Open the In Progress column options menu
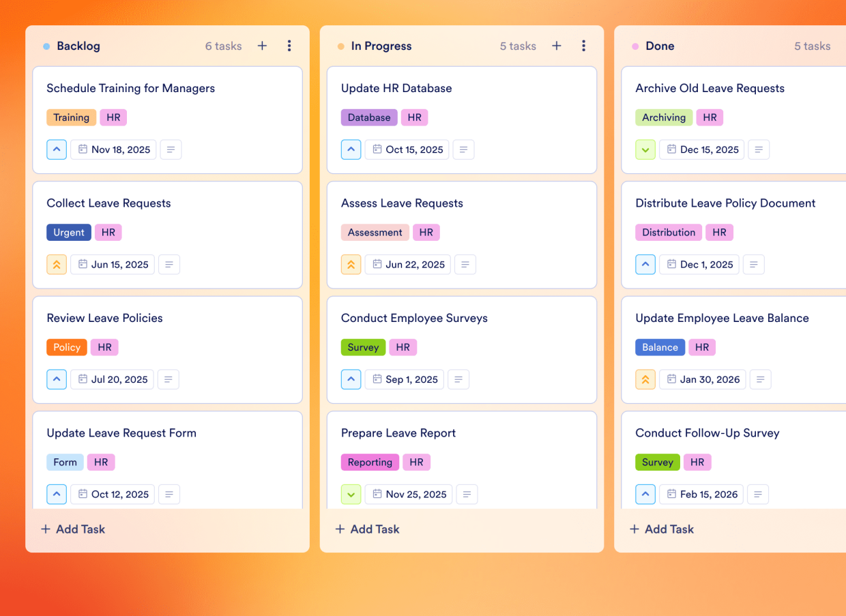 (584, 46)
